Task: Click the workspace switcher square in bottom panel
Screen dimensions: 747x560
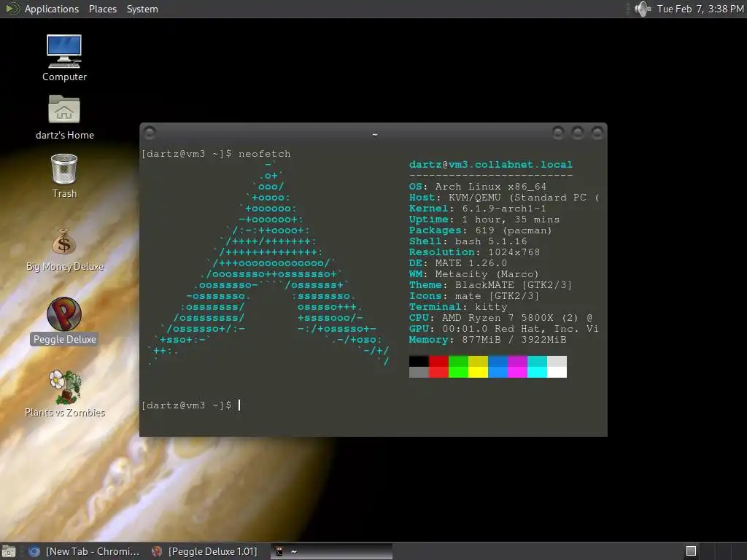Action: [691, 551]
